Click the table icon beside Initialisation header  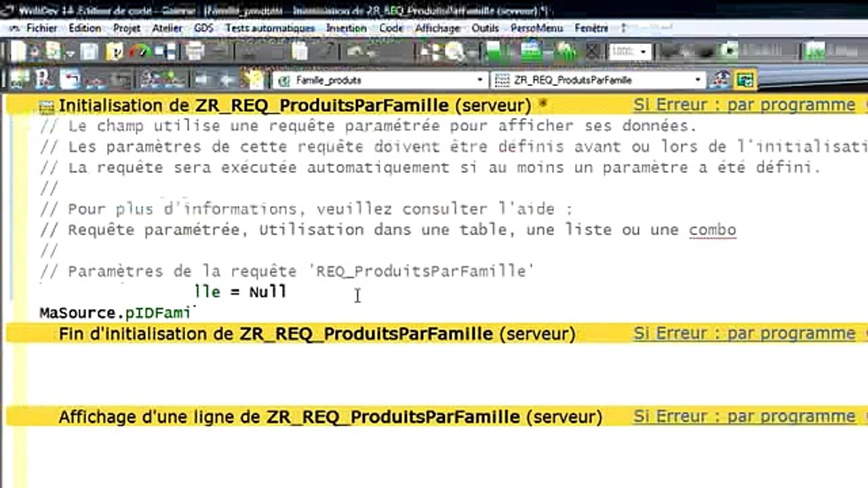[x=47, y=106]
